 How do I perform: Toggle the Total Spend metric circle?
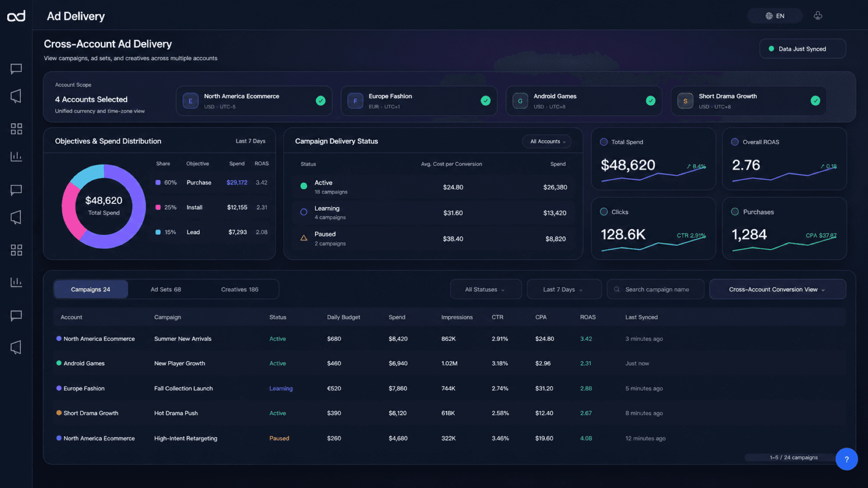click(x=604, y=142)
